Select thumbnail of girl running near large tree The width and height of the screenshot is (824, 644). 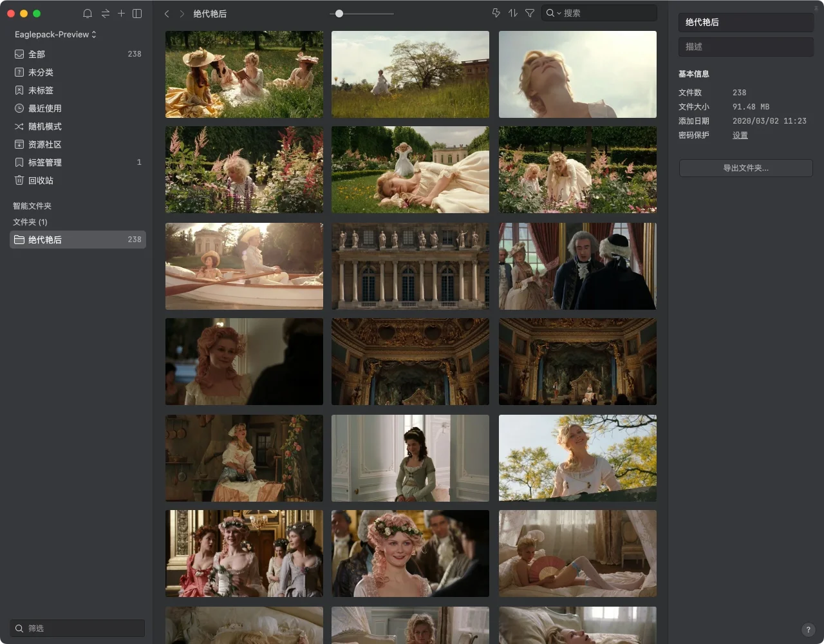410,75
